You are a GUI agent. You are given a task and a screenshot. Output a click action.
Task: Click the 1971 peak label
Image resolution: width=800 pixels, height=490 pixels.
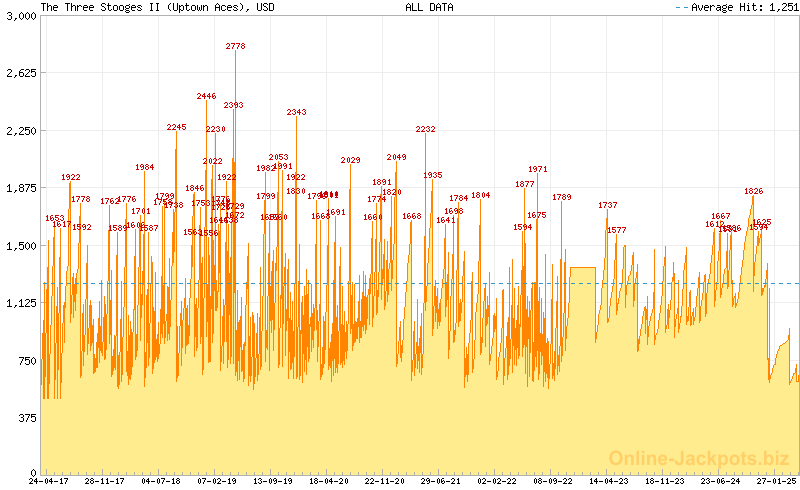tap(538, 169)
